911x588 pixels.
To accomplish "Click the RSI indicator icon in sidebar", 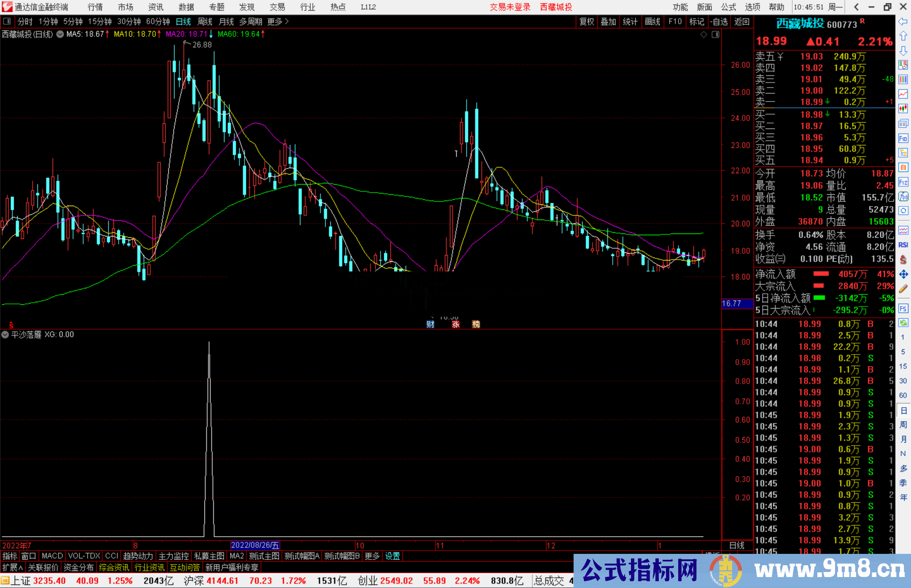I will click(903, 245).
